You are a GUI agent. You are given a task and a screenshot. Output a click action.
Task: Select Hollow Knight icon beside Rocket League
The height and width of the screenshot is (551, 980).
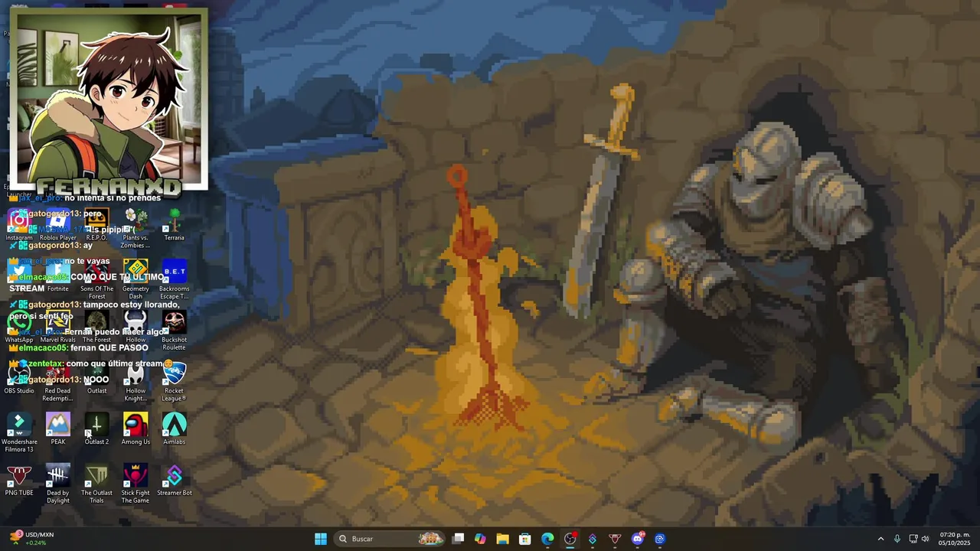click(x=136, y=382)
